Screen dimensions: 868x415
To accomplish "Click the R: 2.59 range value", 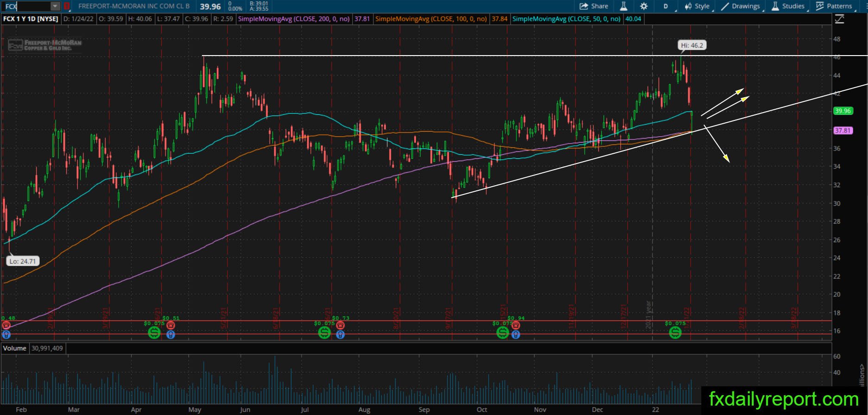I will (x=223, y=19).
